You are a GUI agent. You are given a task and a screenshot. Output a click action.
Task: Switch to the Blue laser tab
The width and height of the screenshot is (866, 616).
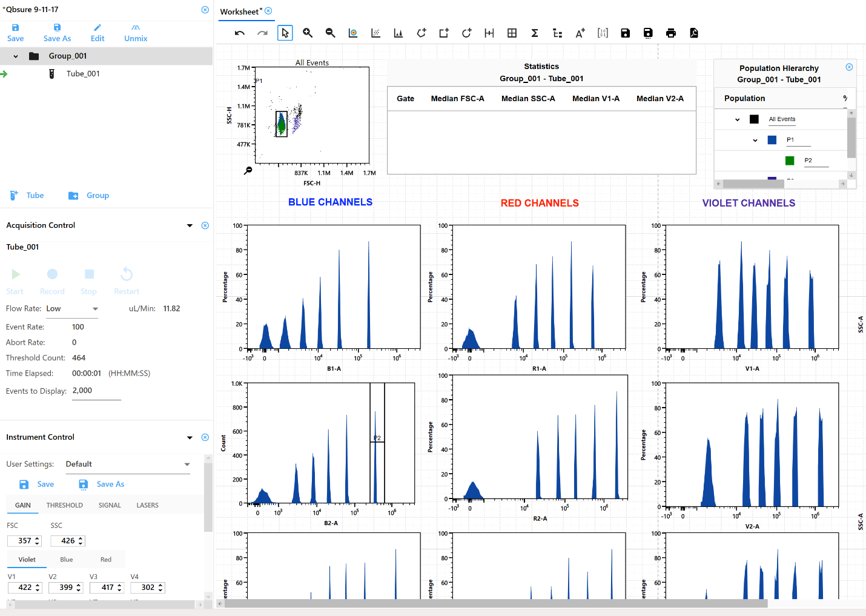click(x=67, y=560)
